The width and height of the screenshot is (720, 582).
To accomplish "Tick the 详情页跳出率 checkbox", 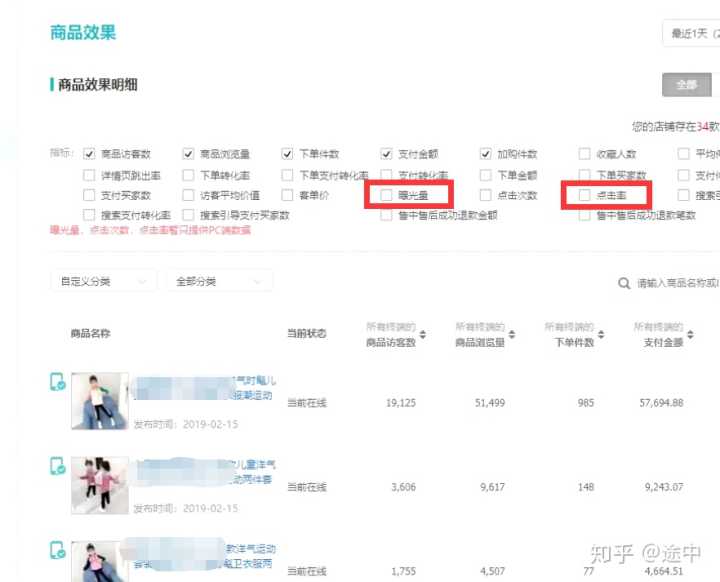I will [89, 175].
